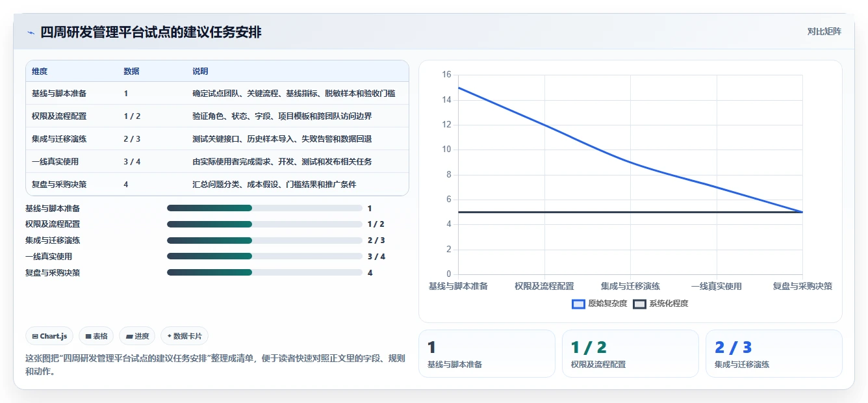Viewport: 868px width, 403px height.
Task: Click the card title 四周研发管理平台试点的建议任务安排
Action: click(x=151, y=32)
